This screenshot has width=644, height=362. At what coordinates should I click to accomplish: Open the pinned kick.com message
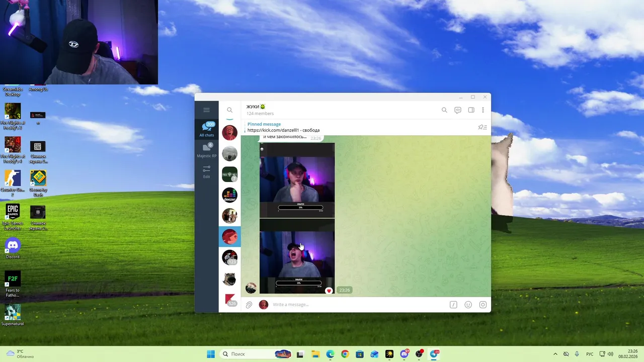click(360, 127)
